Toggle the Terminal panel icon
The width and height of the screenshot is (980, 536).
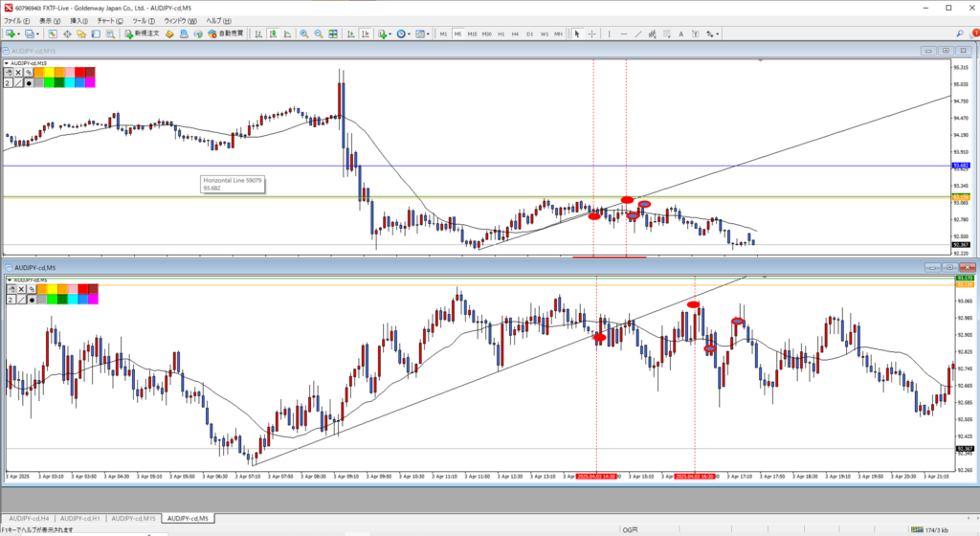click(96, 33)
